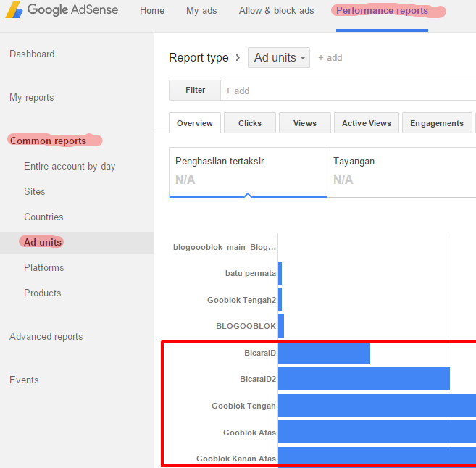Open the Ad units report type dropdown
The width and height of the screenshot is (476, 468).
tap(279, 58)
